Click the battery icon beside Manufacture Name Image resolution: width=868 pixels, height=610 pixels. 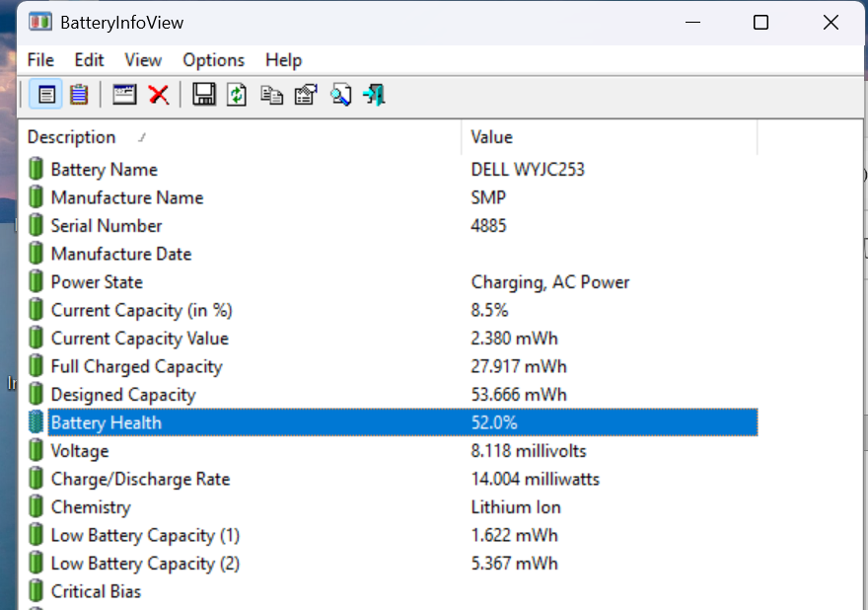[36, 196]
